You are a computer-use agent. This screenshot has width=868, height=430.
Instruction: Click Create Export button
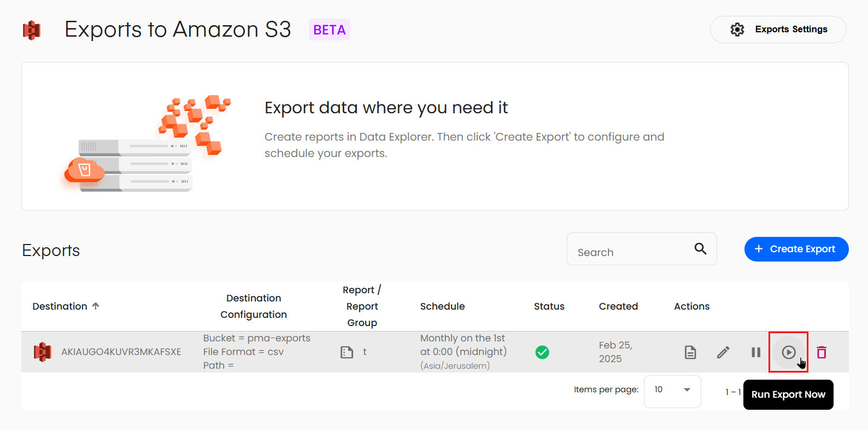(796, 249)
